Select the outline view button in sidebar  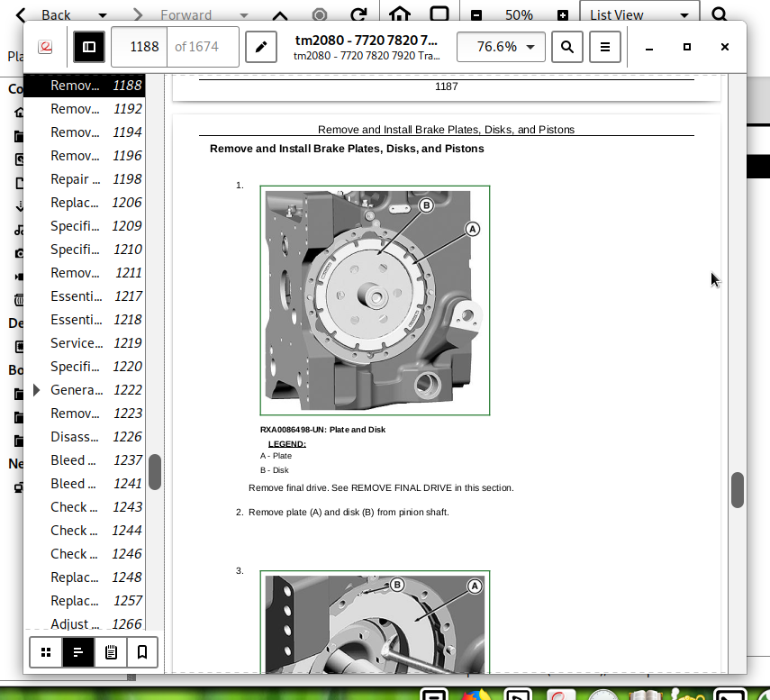coord(78,651)
